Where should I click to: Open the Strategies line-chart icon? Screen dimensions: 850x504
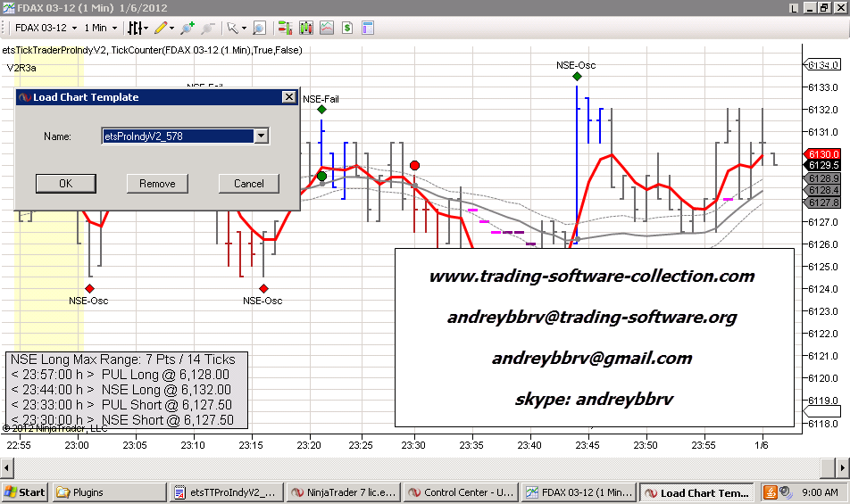click(x=326, y=29)
